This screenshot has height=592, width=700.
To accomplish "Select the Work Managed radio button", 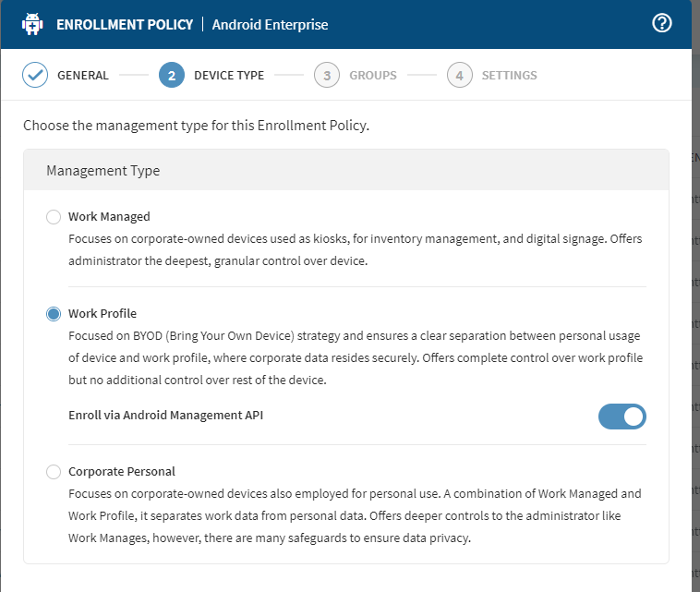I will 54,217.
